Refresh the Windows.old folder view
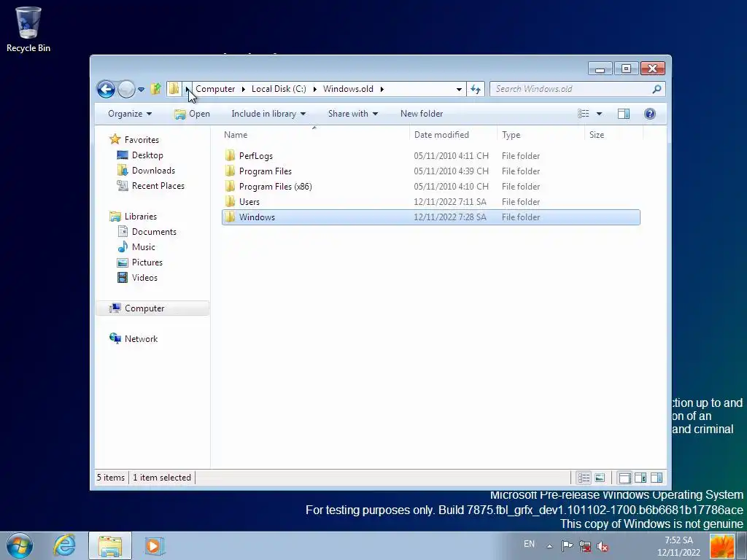 pyautogui.click(x=476, y=89)
